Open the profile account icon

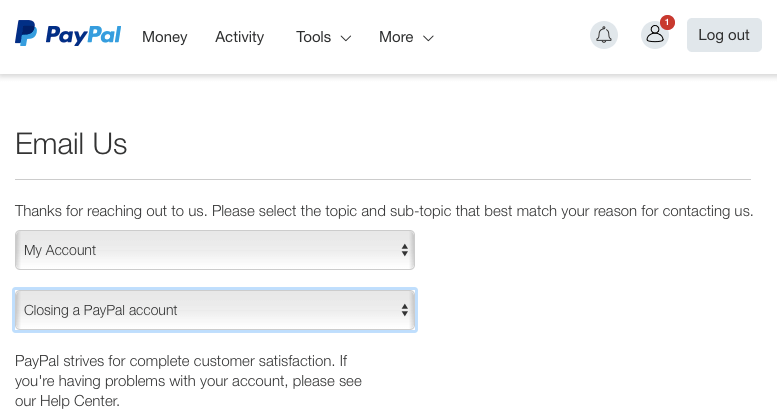[x=654, y=36]
